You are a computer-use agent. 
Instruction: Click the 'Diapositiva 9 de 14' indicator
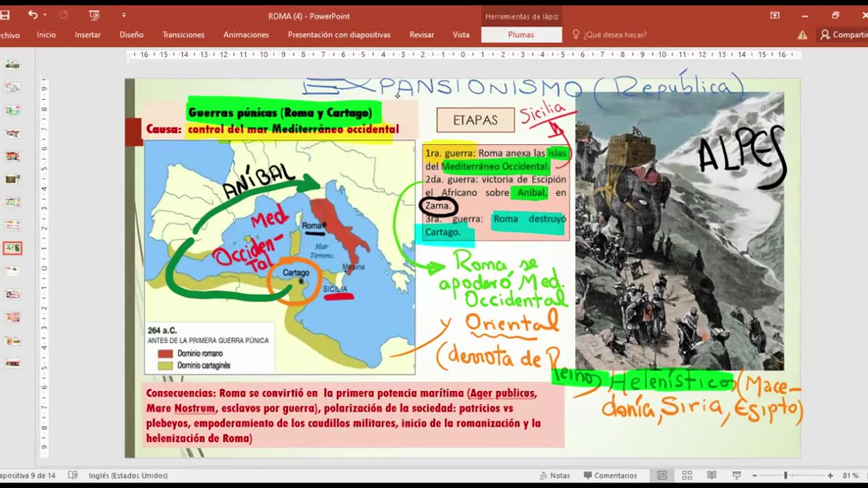(x=27, y=476)
